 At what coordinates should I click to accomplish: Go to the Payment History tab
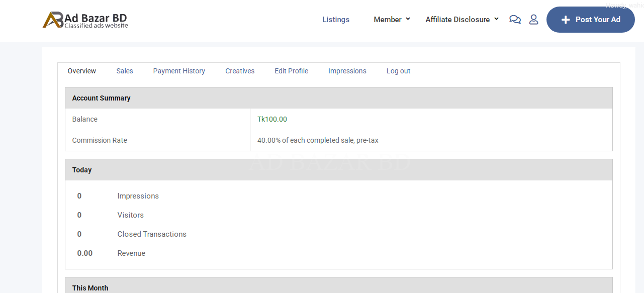tap(179, 71)
